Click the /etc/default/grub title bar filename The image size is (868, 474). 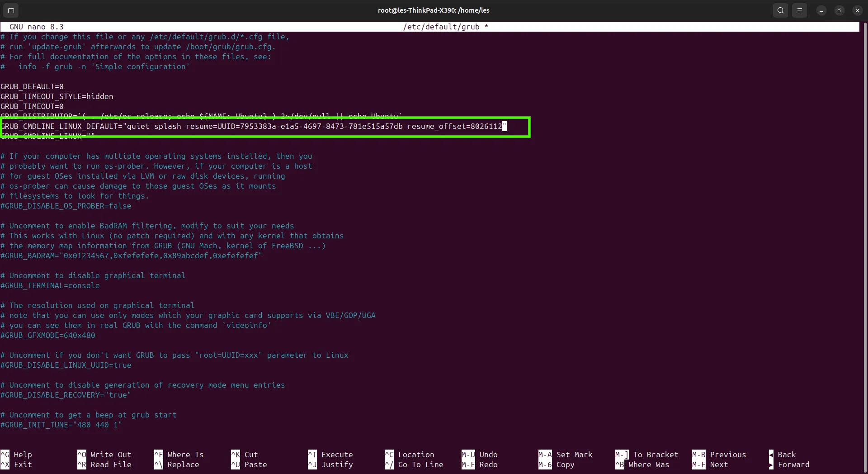[x=441, y=27]
